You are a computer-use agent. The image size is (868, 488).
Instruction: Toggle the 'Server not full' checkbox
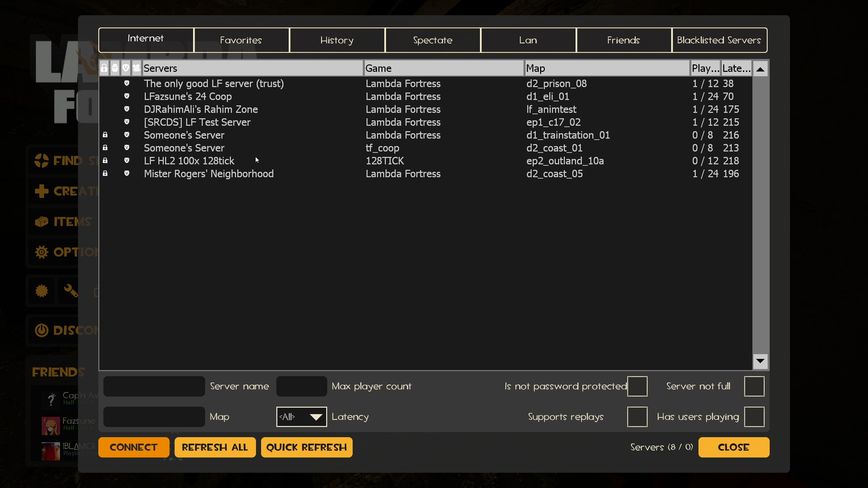[x=754, y=386]
